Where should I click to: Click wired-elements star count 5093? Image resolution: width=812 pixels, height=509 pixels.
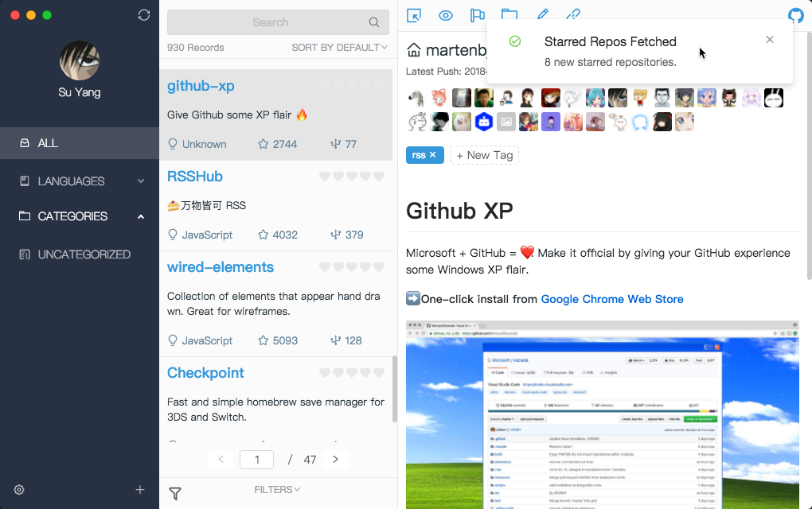tap(278, 341)
